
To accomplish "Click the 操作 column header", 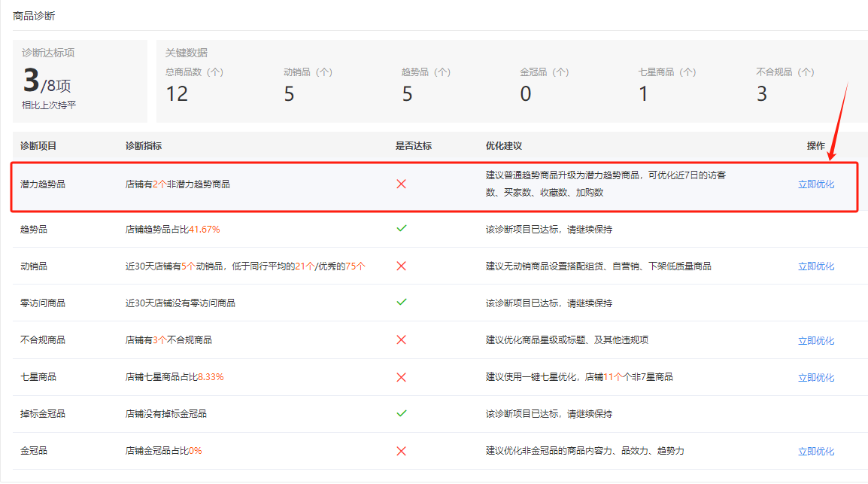I will (x=815, y=145).
